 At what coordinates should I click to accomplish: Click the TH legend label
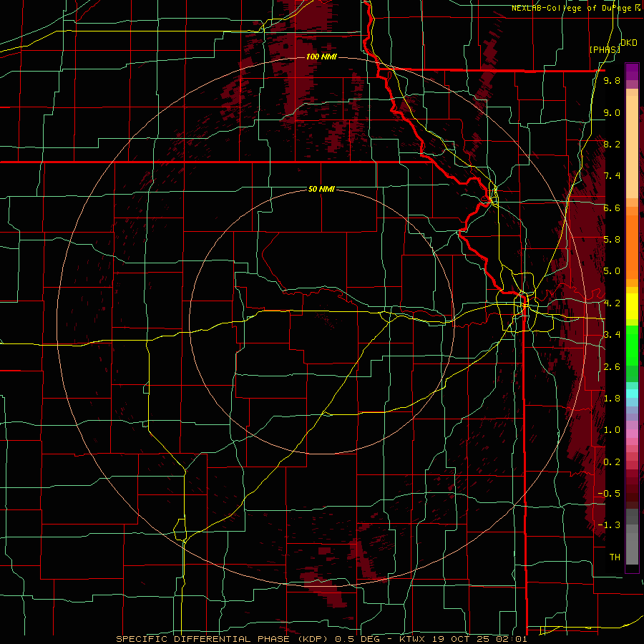pos(615,557)
